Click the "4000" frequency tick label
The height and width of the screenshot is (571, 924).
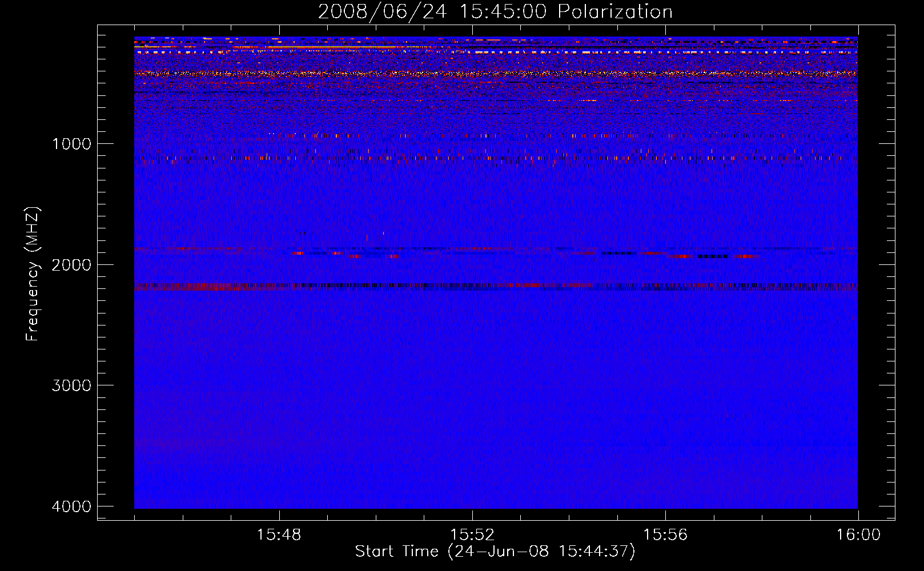click(71, 506)
